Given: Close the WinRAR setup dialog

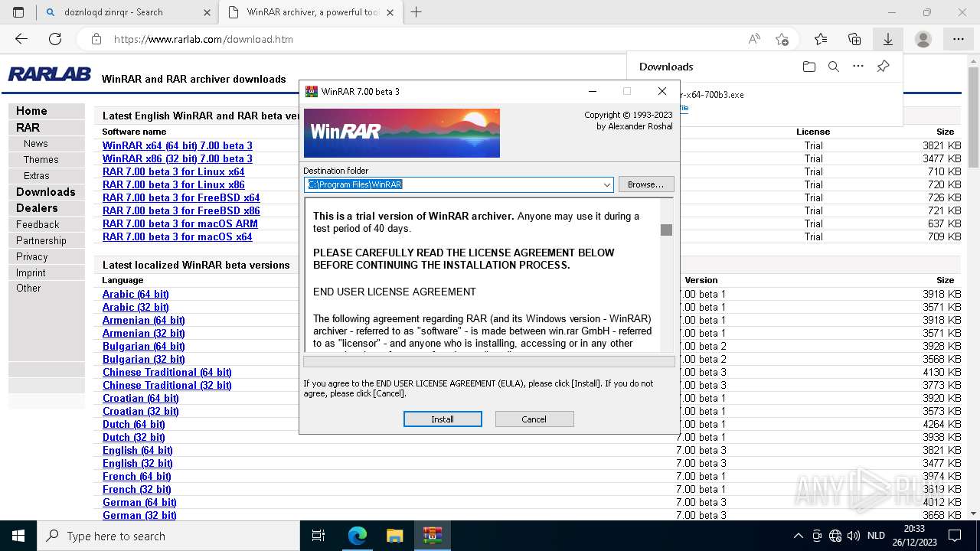Looking at the screenshot, I should (x=661, y=91).
